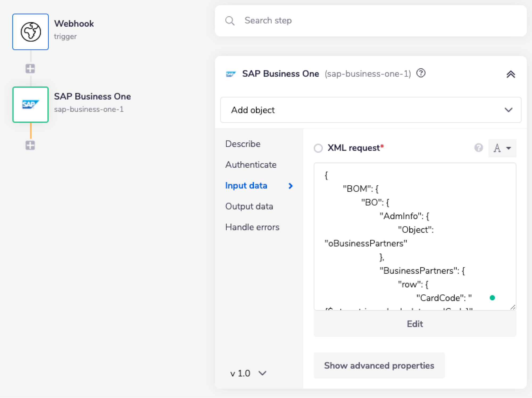Click the green status dot in the editor
The image size is (532, 398).
pyautogui.click(x=492, y=298)
